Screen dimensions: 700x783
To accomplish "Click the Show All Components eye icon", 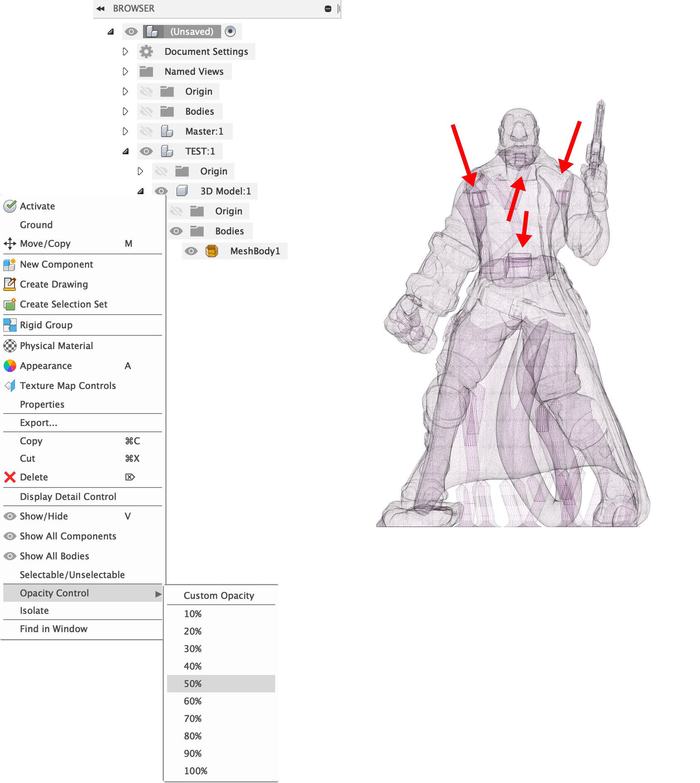I will [10, 536].
